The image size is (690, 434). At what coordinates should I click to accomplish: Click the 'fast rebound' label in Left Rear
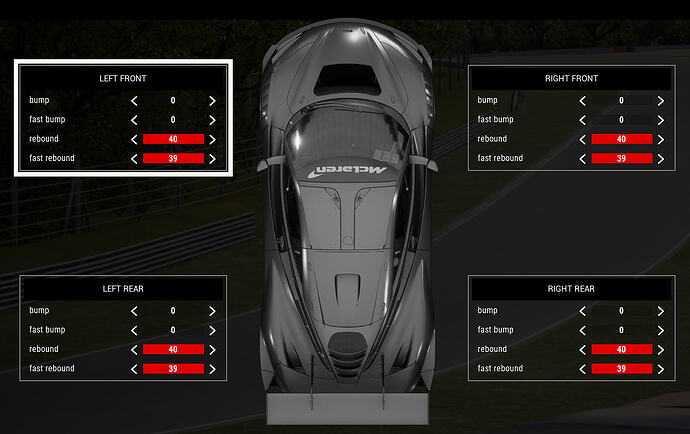[x=52, y=368]
